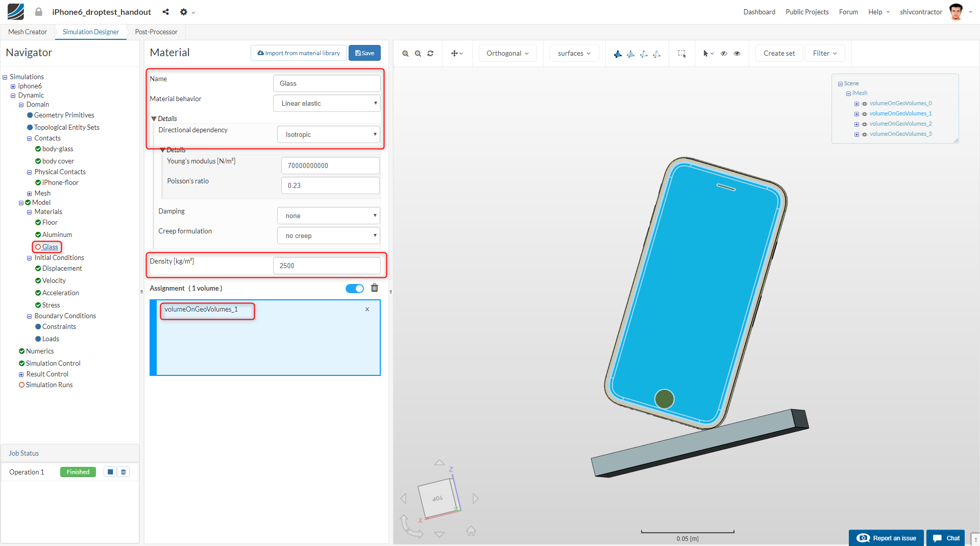Click the SimScale logo

pos(16,12)
